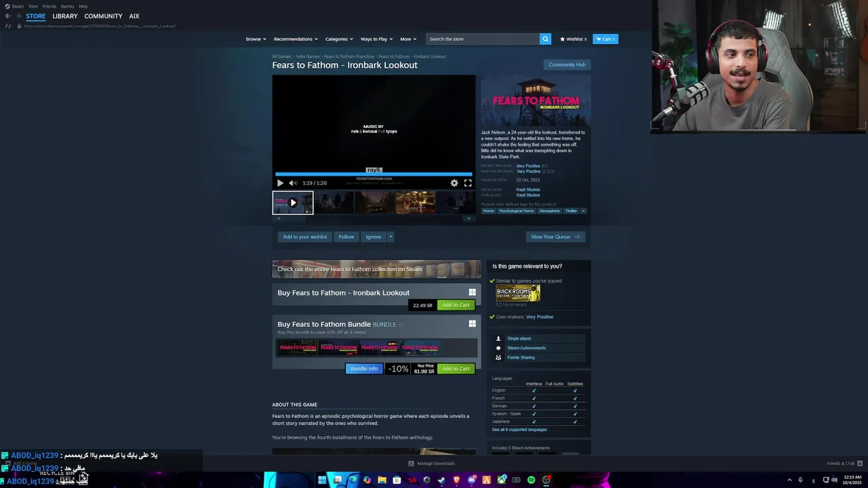
Task: Play the trailer video
Action: [x=280, y=183]
